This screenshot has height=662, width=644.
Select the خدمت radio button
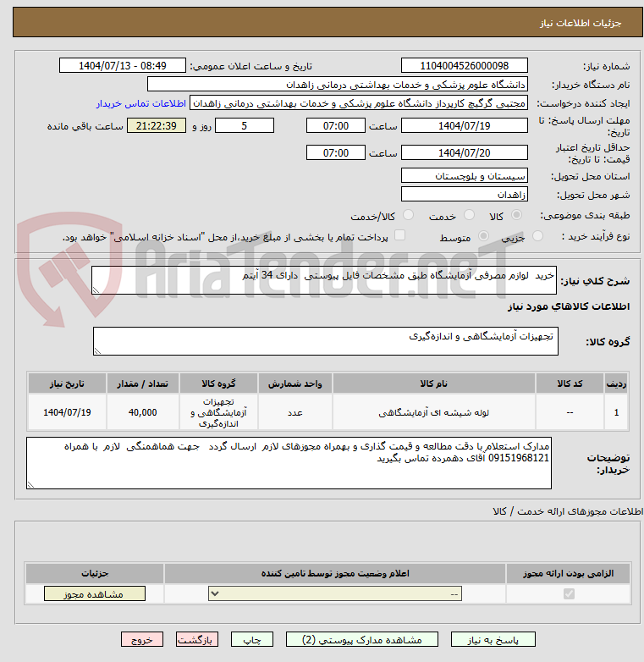(469, 215)
